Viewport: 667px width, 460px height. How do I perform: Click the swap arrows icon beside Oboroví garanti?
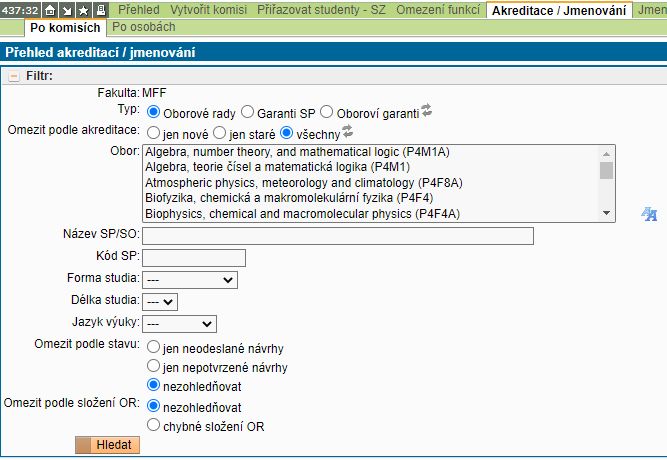coord(426,111)
